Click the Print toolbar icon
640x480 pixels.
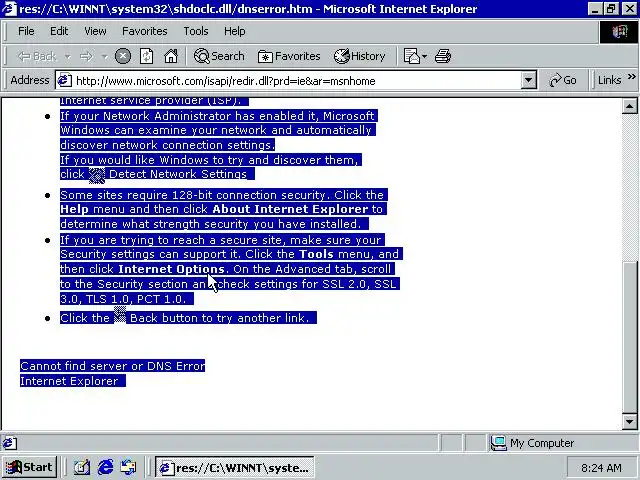tap(443, 56)
